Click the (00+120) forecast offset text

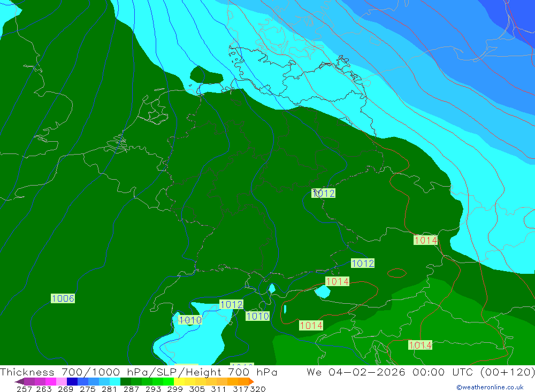[507, 372]
